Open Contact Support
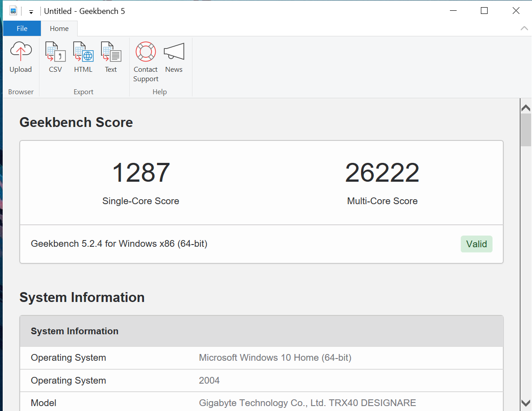532x411 pixels. [x=145, y=62]
